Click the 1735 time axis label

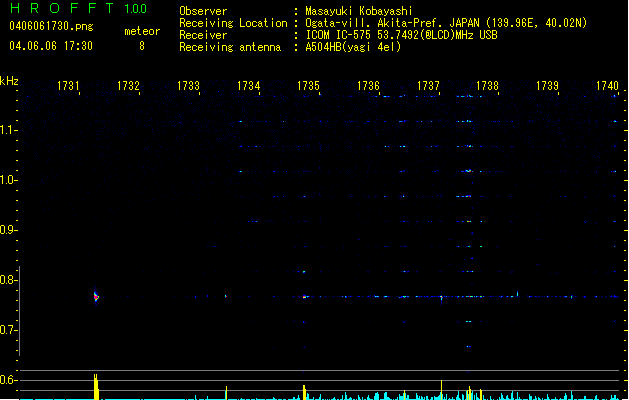[x=308, y=86]
